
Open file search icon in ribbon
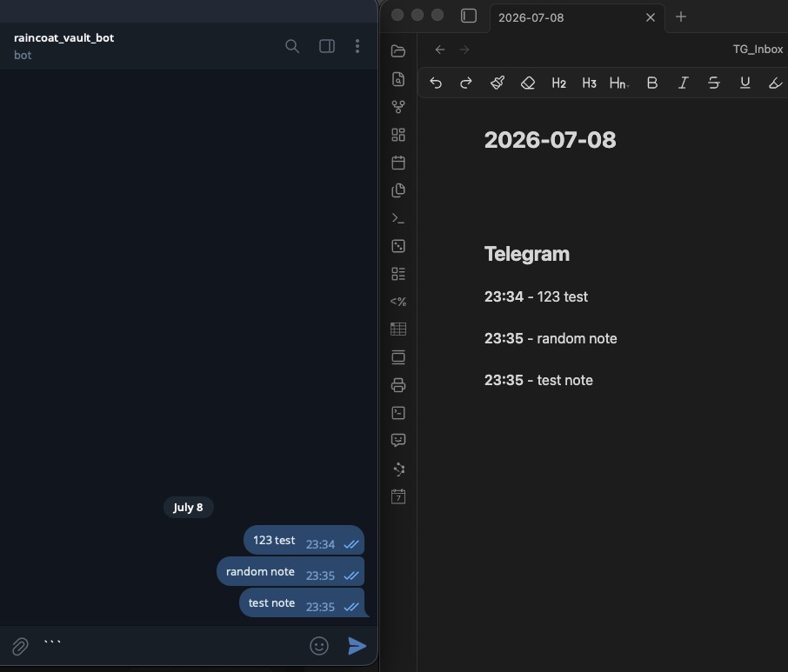[x=398, y=79]
